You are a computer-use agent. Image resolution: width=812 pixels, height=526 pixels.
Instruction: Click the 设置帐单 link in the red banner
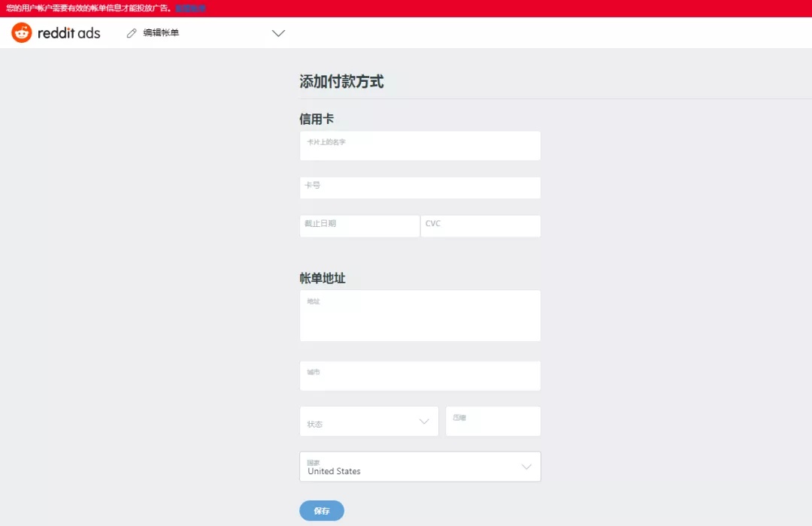[190, 8]
